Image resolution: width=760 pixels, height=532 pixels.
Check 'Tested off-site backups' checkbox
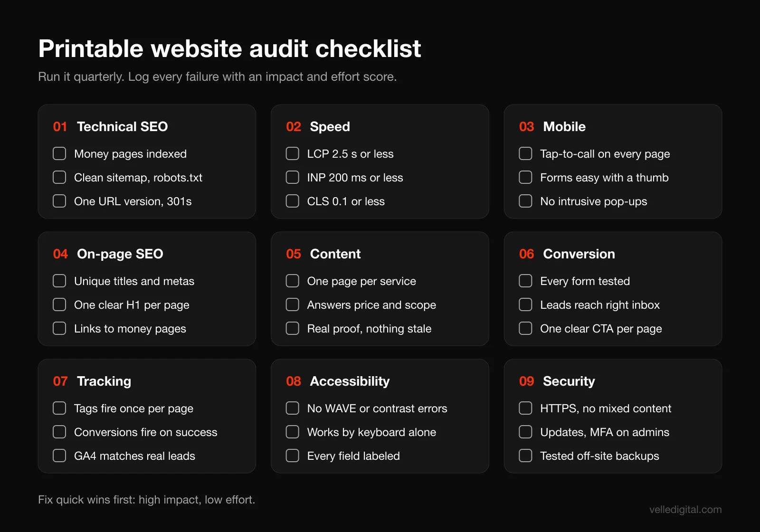click(x=525, y=456)
